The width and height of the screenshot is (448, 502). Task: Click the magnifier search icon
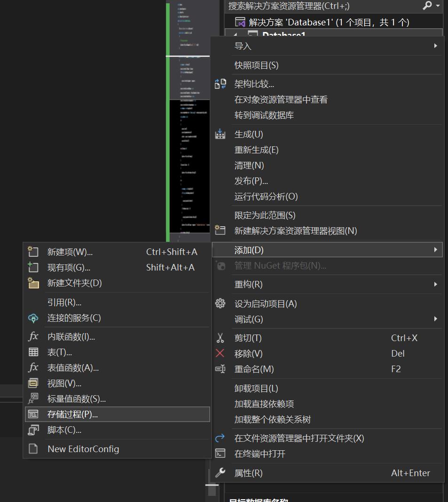[x=427, y=6]
